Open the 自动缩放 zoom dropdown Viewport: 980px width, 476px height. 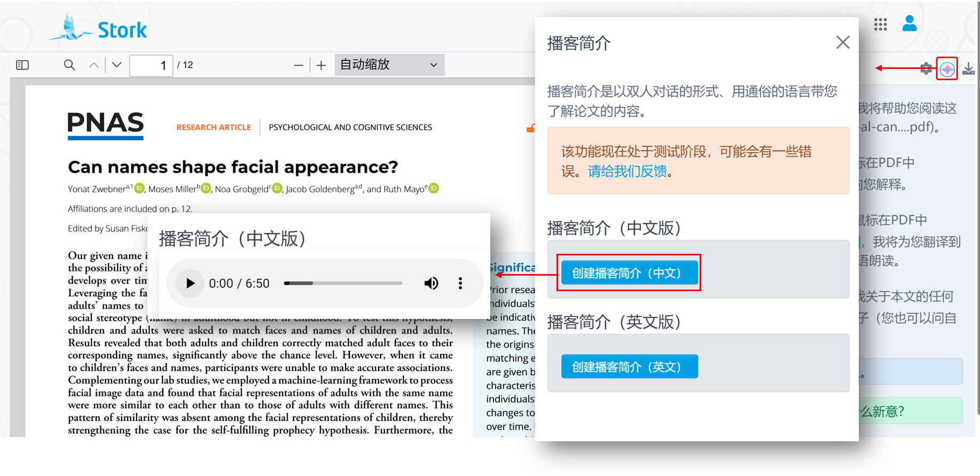tap(389, 65)
